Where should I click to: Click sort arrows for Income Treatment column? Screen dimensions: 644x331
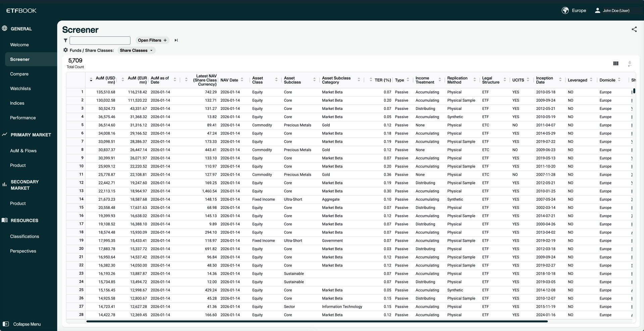pyautogui.click(x=440, y=80)
